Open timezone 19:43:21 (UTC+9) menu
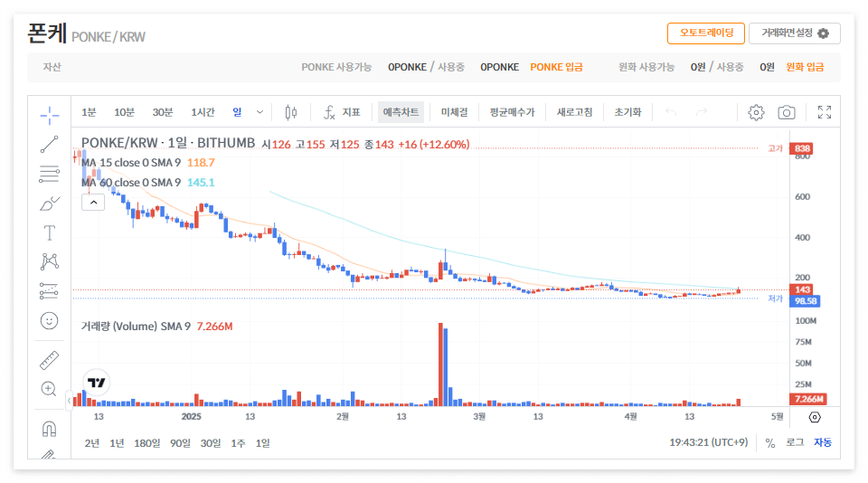Viewport: 868px width, 483px height. click(x=708, y=442)
